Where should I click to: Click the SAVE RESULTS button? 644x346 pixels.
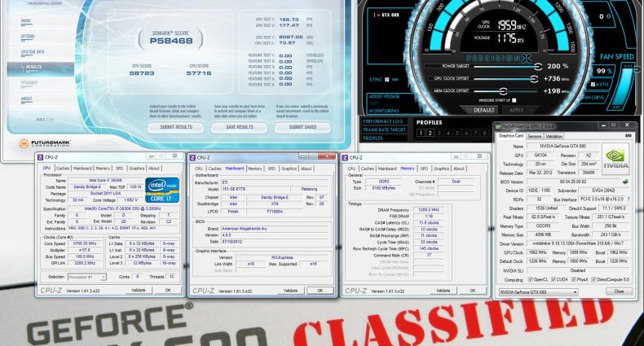[x=240, y=128]
